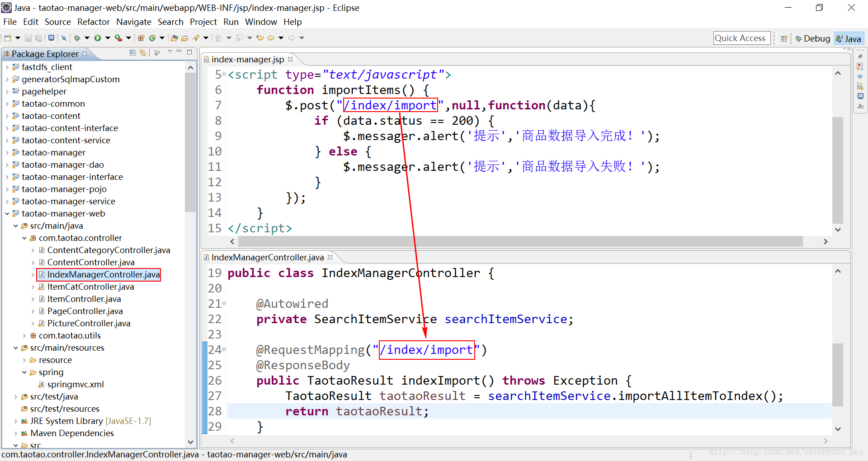Toggle fold marker on line 21
The width and height of the screenshot is (868, 461).
(224, 303)
